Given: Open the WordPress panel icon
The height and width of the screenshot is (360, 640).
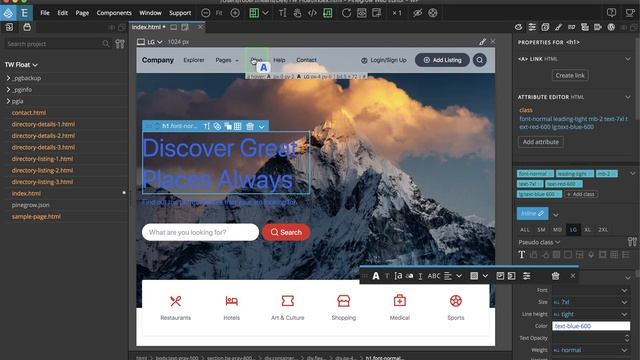Looking at the screenshot, I should tap(611, 27).
